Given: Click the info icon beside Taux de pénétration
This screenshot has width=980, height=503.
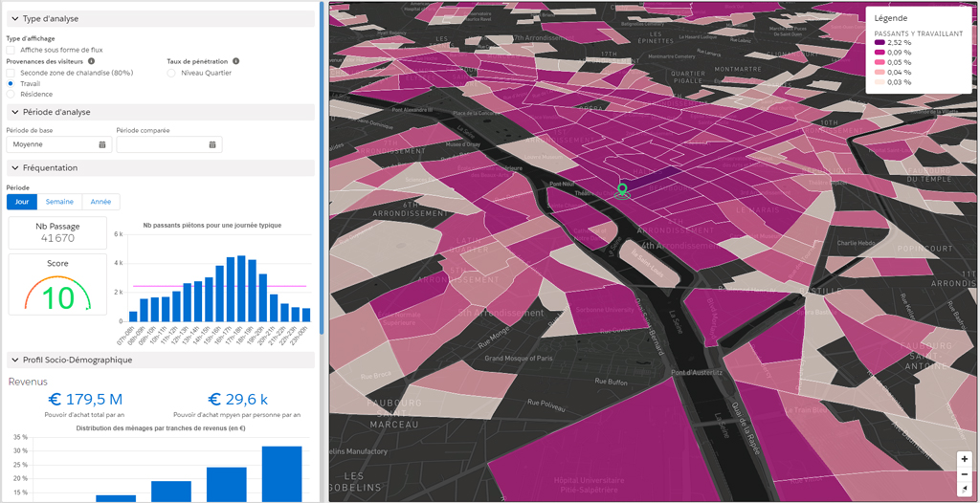Looking at the screenshot, I should click(235, 61).
